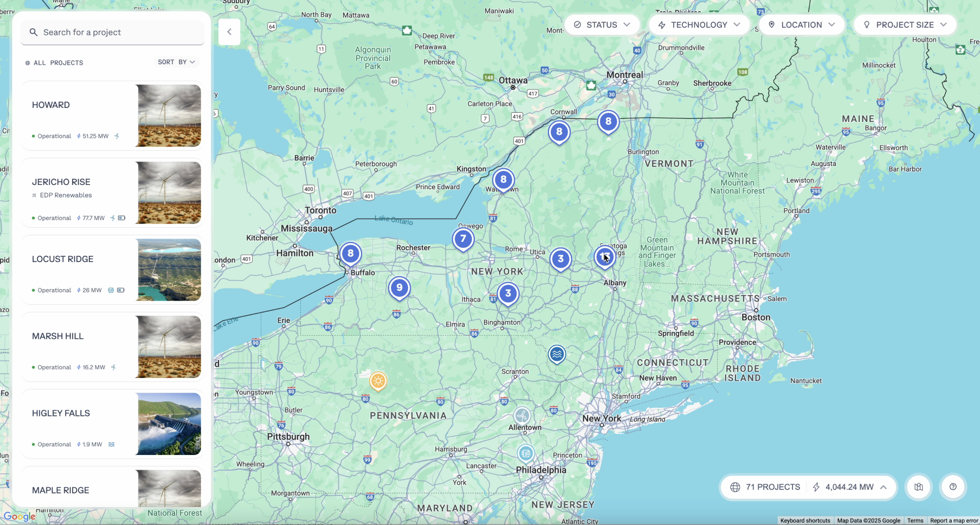The width and height of the screenshot is (980, 525).
Task: Open the Status filter dropdown
Action: click(602, 25)
